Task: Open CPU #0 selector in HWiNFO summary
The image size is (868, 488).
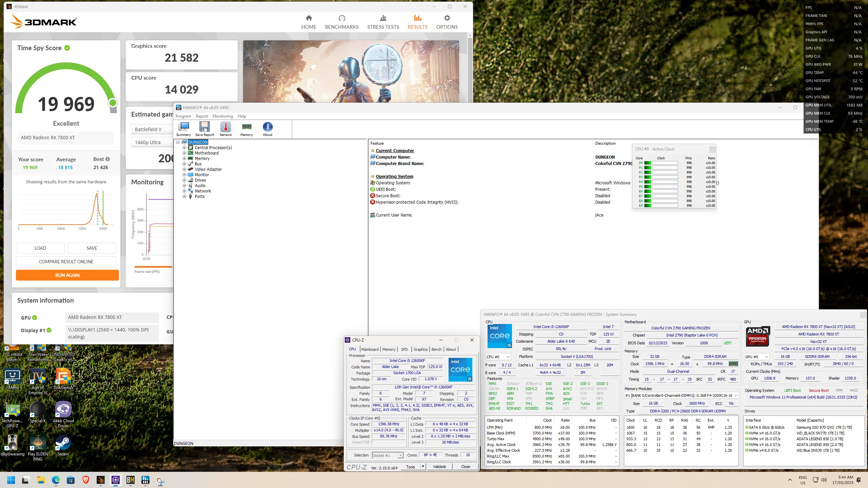Action: (498, 357)
